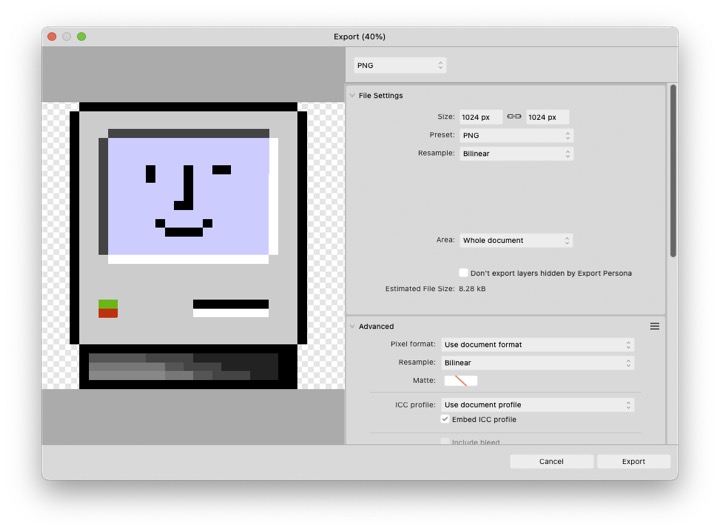
Task: Open the Advanced panel hamburger menu
Action: [655, 326]
